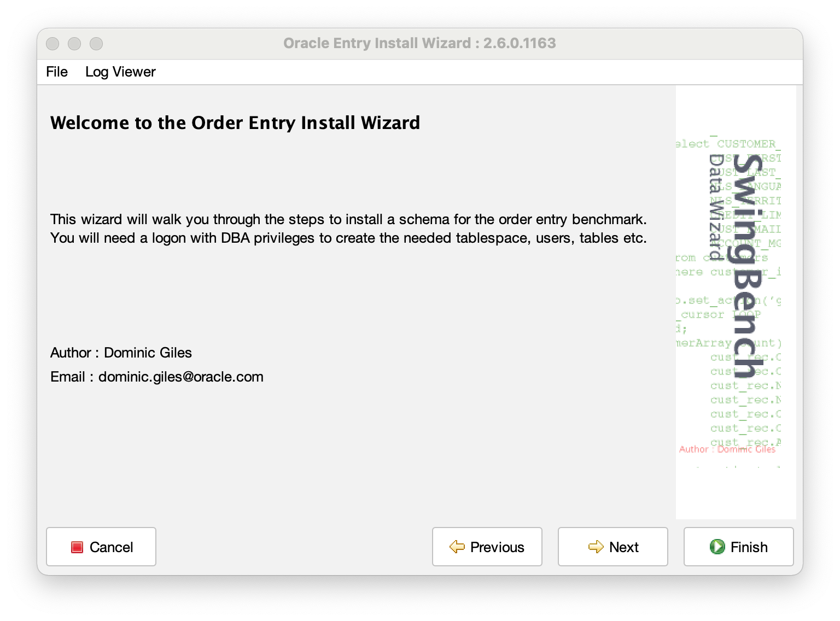Click the green play icon on Finish

point(717,547)
